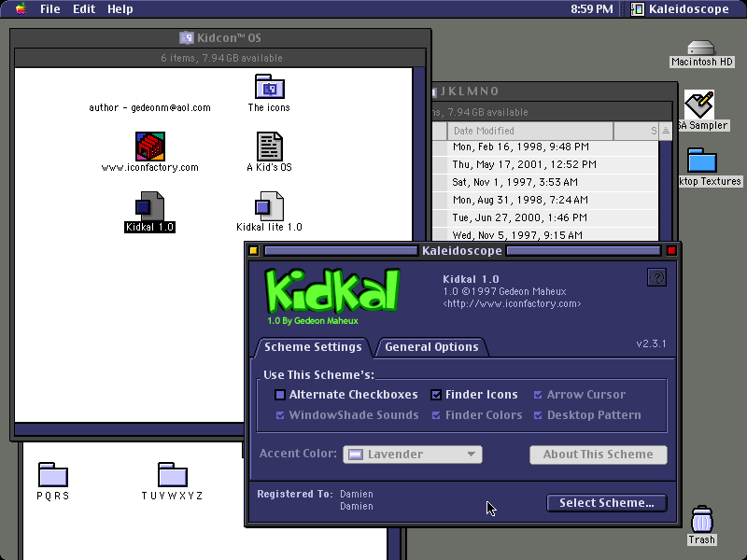The width and height of the screenshot is (747, 560).
Task: Open the Kaleidoscope application menu
Action: coord(681,9)
